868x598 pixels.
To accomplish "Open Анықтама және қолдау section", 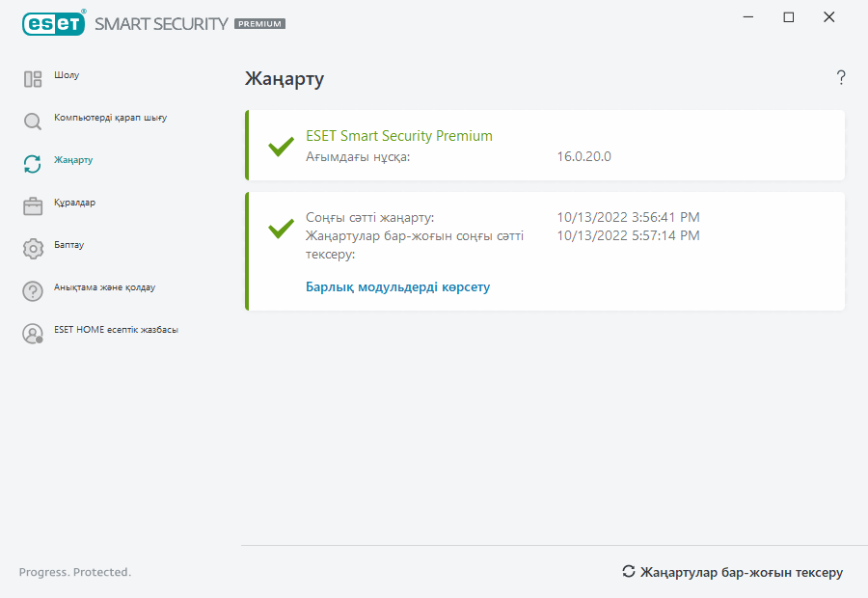I will [x=104, y=287].
